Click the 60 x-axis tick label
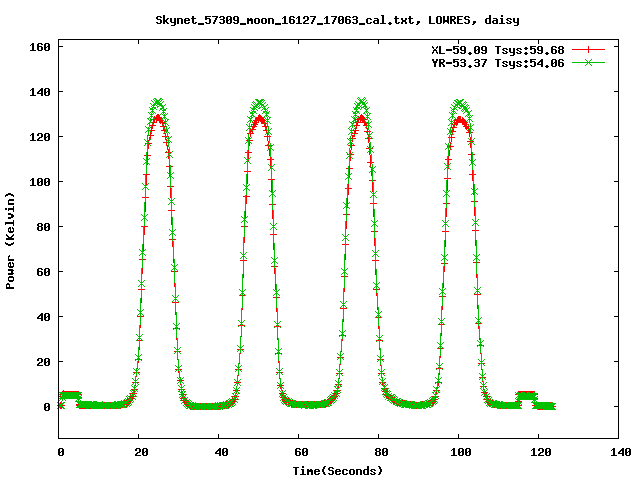Screen dimensions: 640x480 click(301, 452)
